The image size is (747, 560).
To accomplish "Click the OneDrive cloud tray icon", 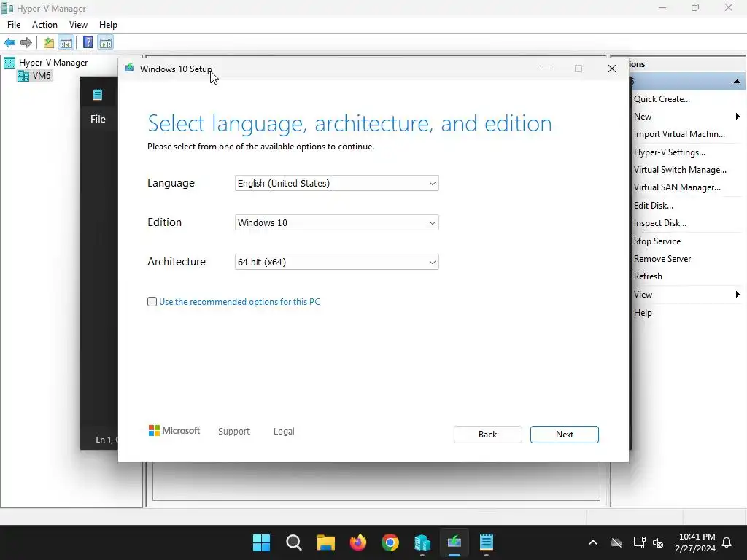I will click(x=616, y=542).
